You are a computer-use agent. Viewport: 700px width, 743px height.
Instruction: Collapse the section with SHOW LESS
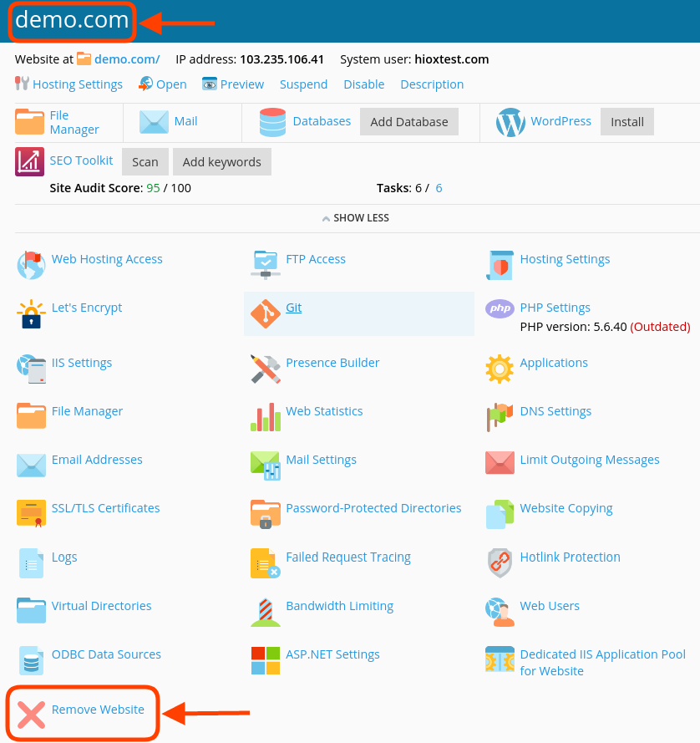[356, 218]
